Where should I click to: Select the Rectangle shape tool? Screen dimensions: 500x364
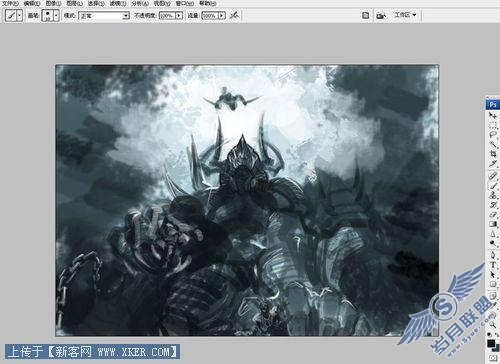pos(493,284)
